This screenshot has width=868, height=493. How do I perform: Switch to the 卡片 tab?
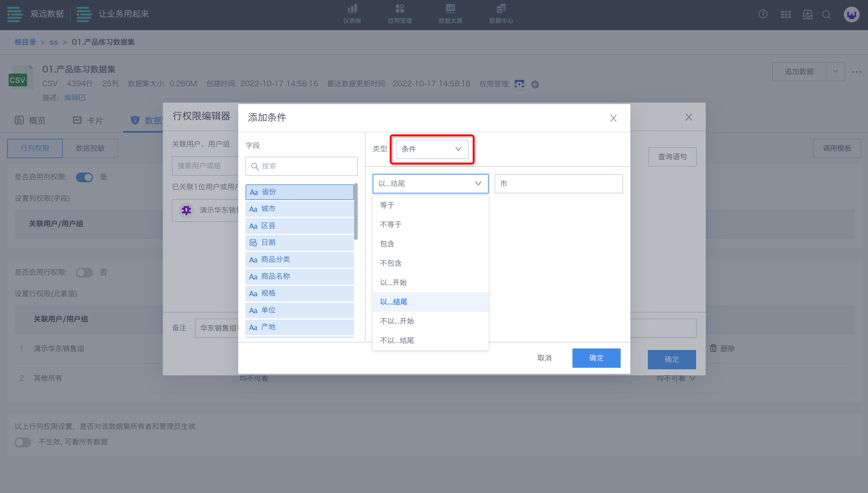(x=88, y=121)
